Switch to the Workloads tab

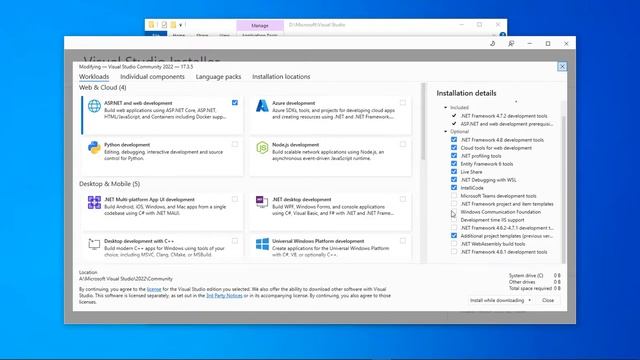pos(94,77)
